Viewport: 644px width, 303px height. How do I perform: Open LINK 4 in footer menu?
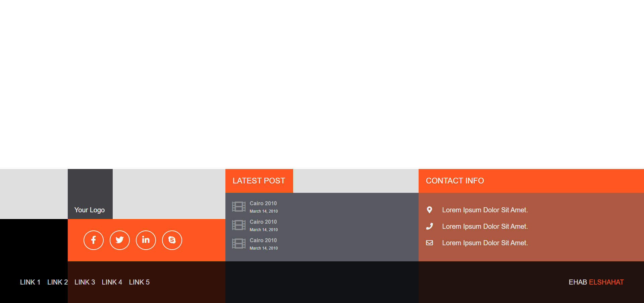click(x=112, y=282)
